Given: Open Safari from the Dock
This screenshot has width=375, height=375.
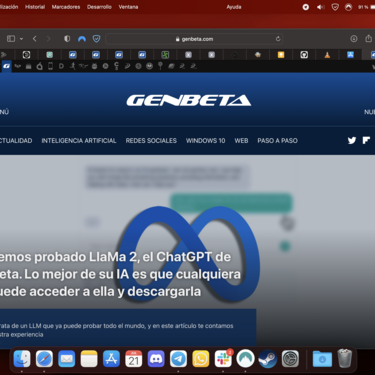Looking at the screenshot, I should pyautogui.click(x=44, y=359).
